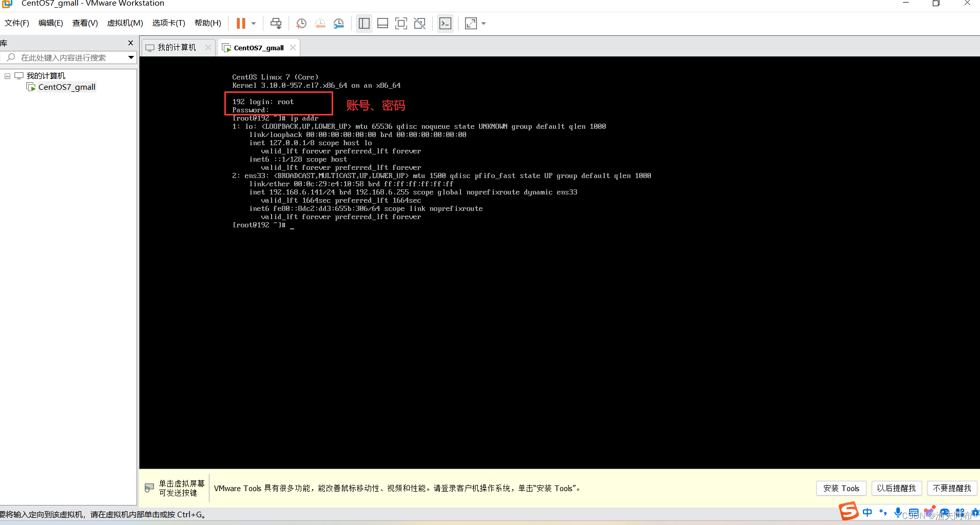Pause the virtual machine with the orange pause icon

point(240,23)
